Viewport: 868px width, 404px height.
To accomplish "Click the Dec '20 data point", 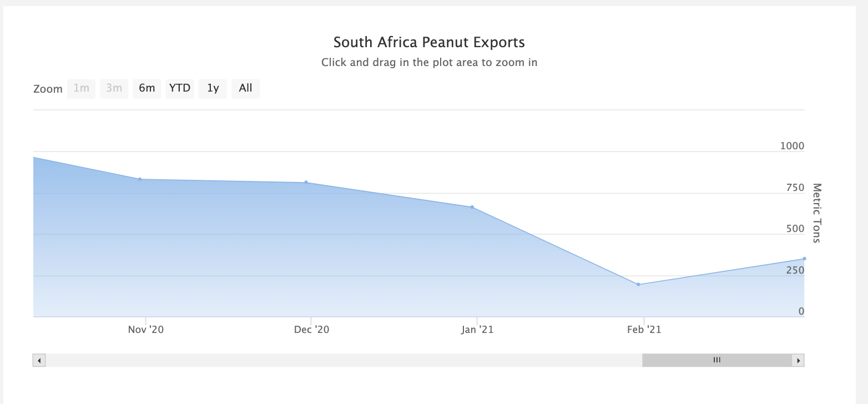I will 306,183.
